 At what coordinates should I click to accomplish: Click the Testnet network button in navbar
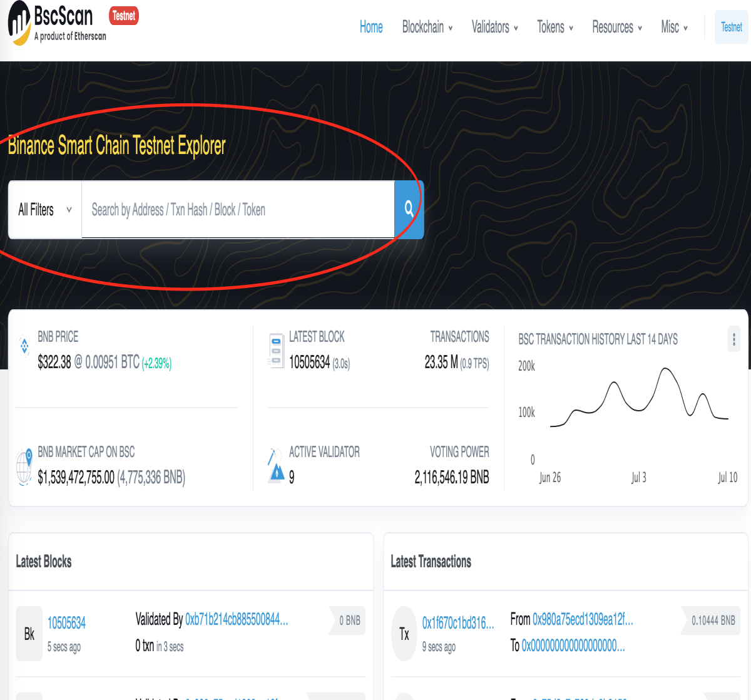732,27
